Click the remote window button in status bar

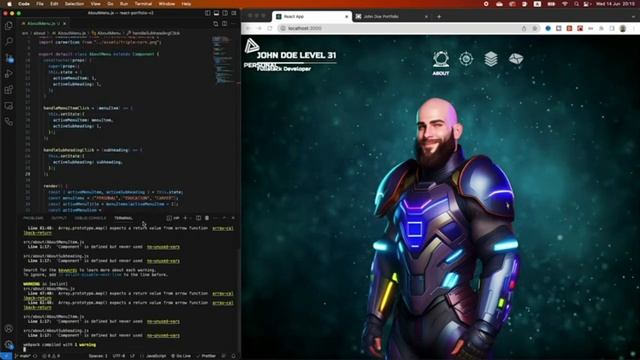click(x=6, y=356)
